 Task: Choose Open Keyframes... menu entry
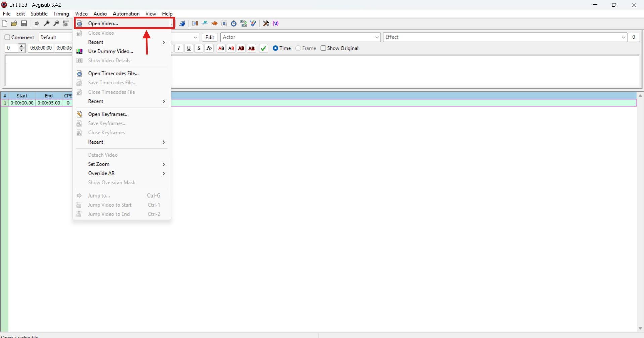click(x=122, y=114)
